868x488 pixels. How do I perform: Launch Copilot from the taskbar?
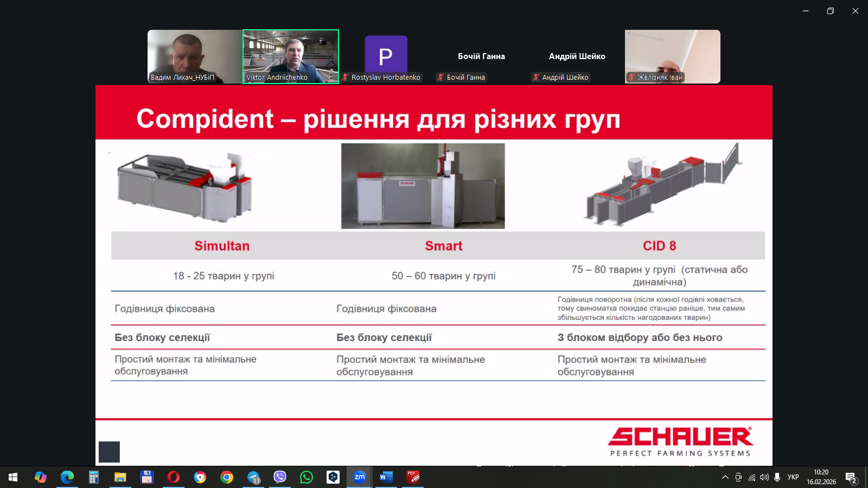[40, 477]
